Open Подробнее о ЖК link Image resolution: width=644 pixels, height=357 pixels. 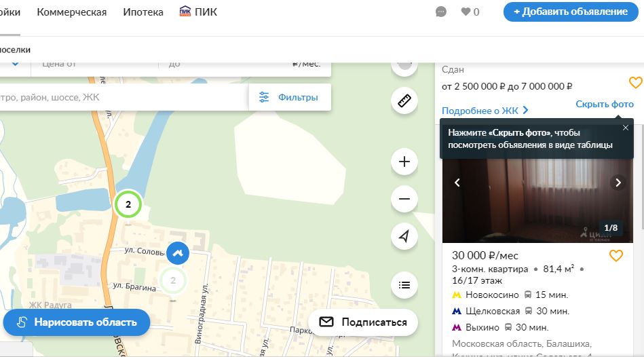pyautogui.click(x=485, y=111)
